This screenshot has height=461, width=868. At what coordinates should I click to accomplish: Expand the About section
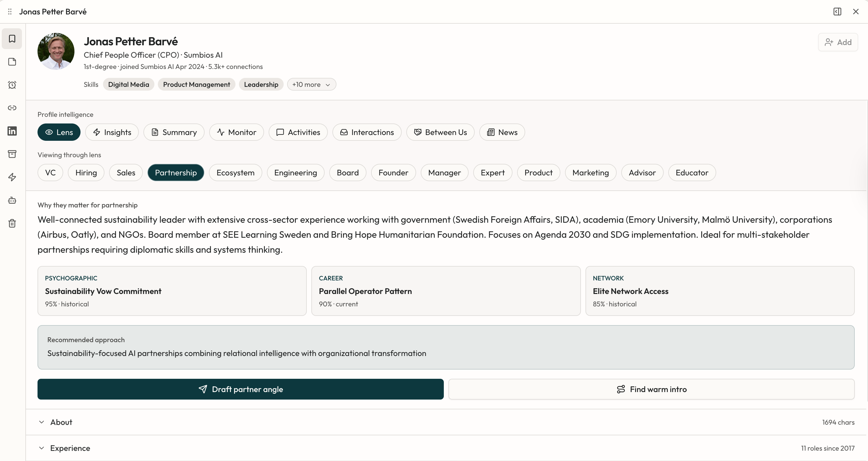coord(446,422)
